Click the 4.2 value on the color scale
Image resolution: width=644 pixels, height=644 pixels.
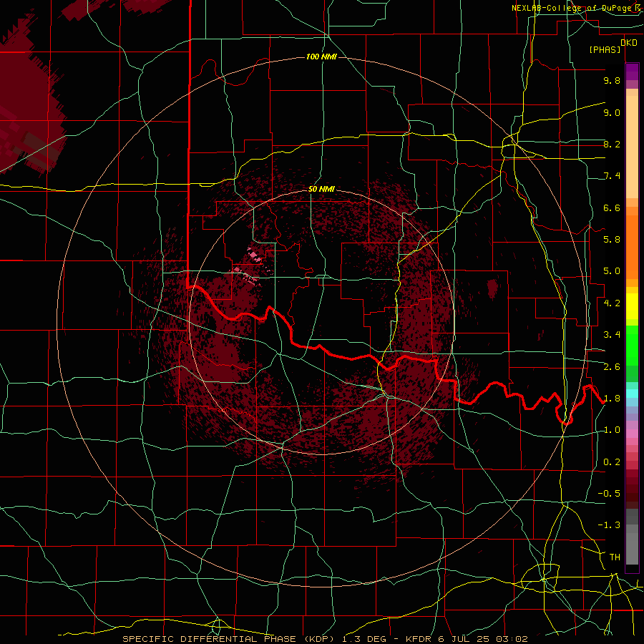pos(612,303)
